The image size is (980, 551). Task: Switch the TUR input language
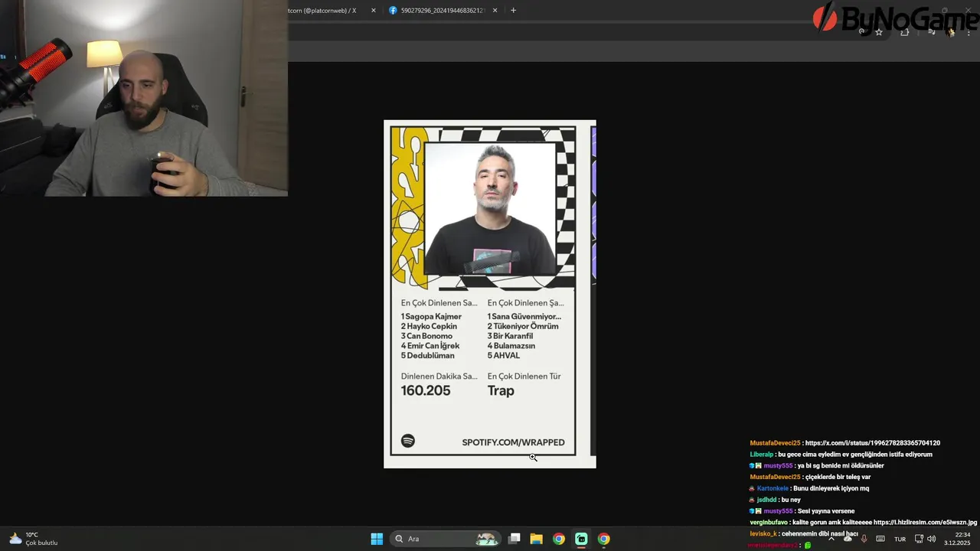point(900,539)
